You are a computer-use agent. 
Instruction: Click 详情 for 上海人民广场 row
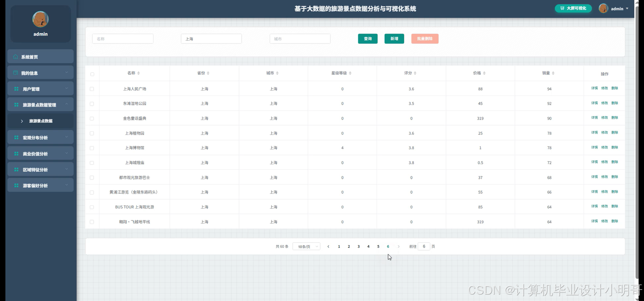click(594, 88)
